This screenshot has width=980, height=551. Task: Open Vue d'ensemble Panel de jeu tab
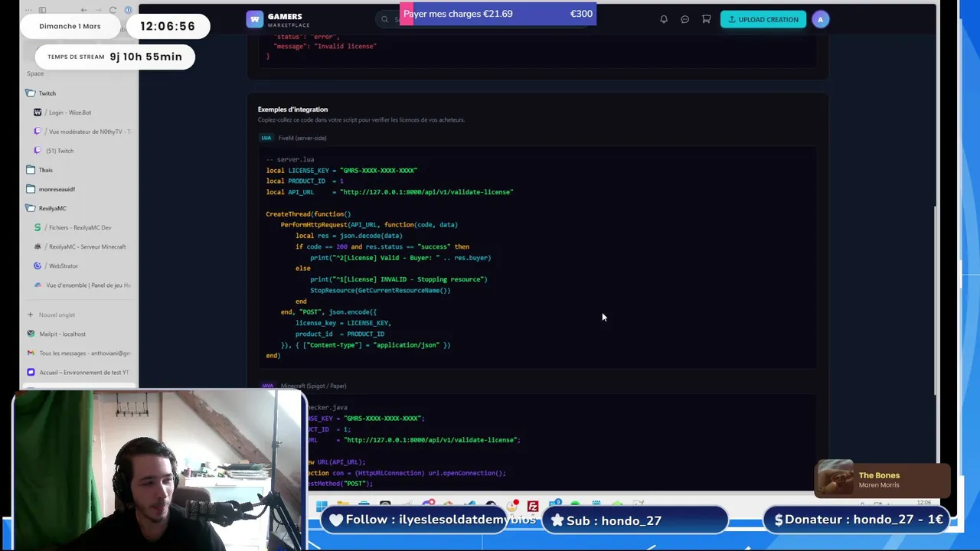83,285
